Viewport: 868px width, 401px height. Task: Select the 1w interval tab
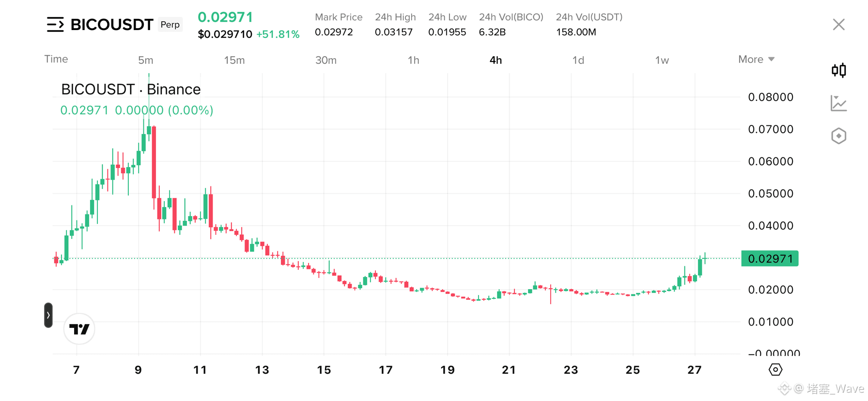pyautogui.click(x=662, y=60)
